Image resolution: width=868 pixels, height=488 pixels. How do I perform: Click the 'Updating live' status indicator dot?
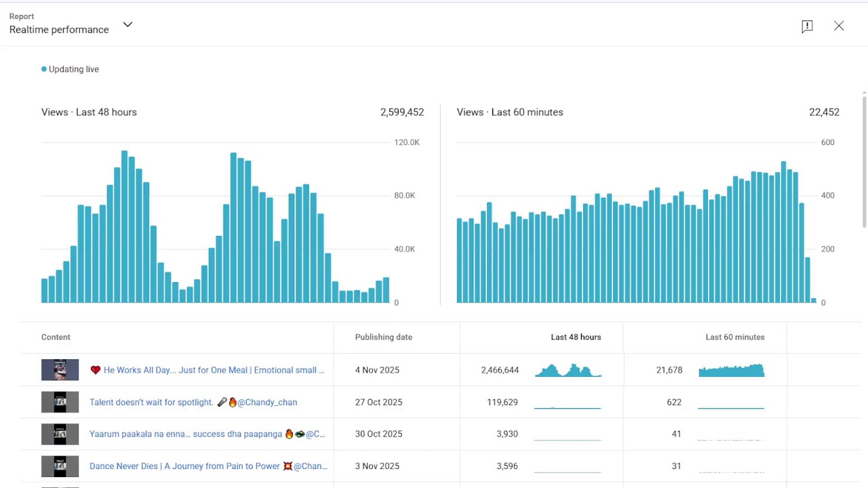coord(44,69)
